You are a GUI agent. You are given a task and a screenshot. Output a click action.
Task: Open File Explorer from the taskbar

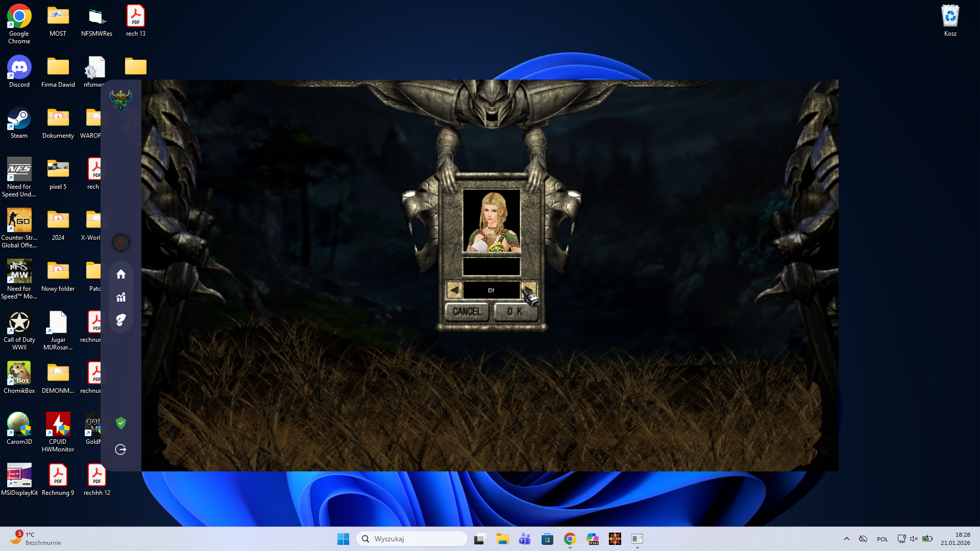tap(503, 539)
